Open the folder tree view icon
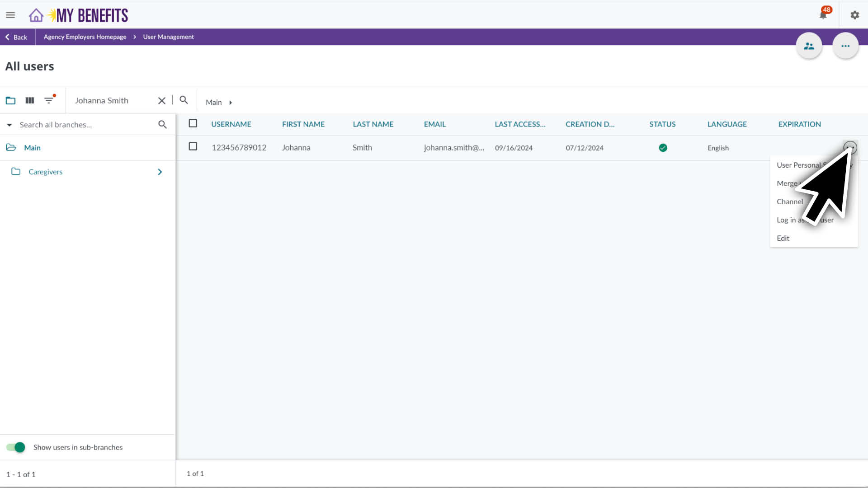 pos(10,100)
